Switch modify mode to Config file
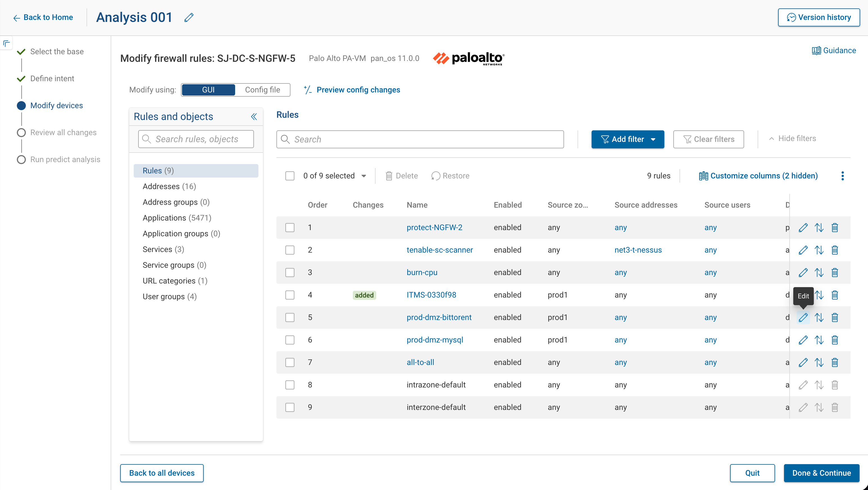 (x=262, y=90)
